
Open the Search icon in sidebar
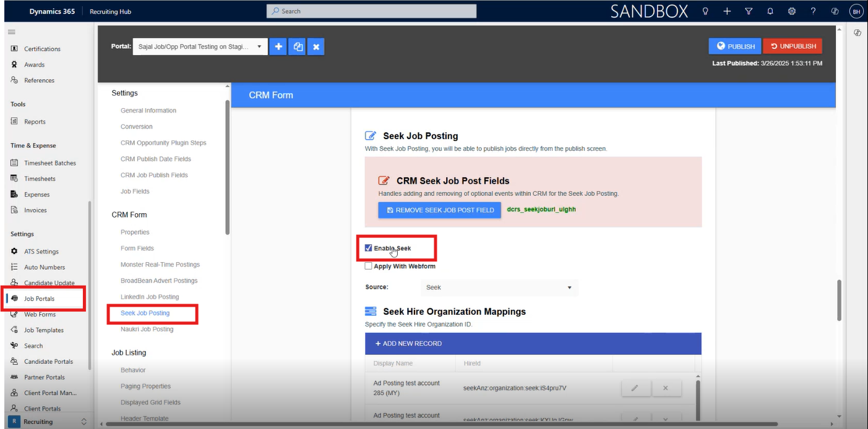click(x=14, y=346)
